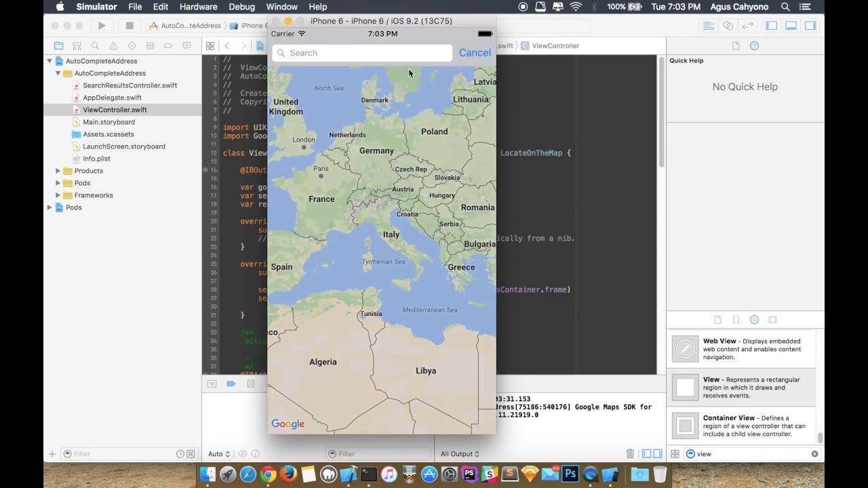Expand the Pods project at the bottom
The height and width of the screenshot is (488, 868).
click(50, 207)
